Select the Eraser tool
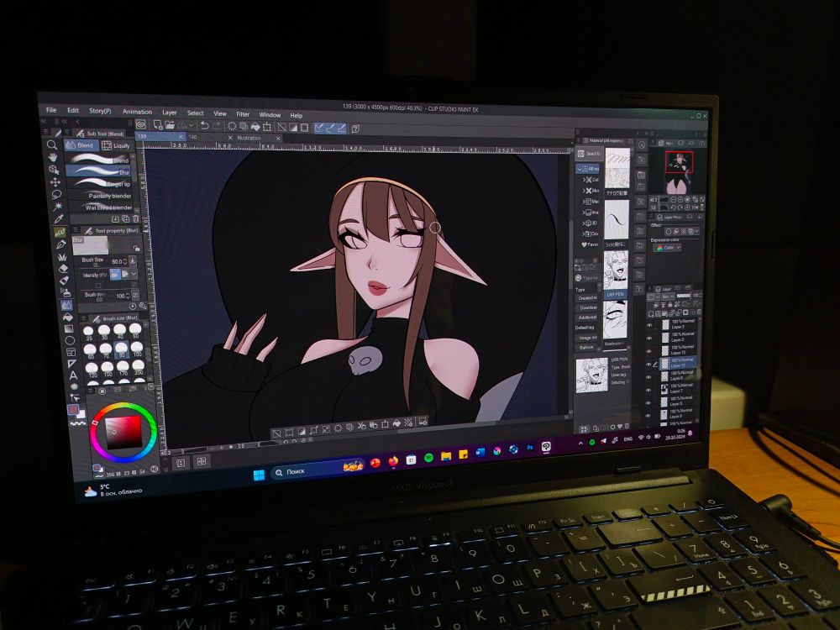 [x=63, y=269]
